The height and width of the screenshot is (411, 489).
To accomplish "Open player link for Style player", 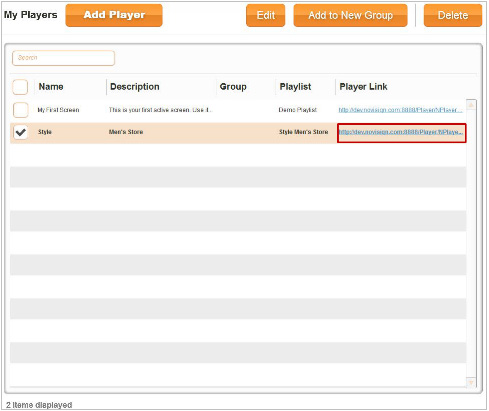I will click(x=401, y=132).
